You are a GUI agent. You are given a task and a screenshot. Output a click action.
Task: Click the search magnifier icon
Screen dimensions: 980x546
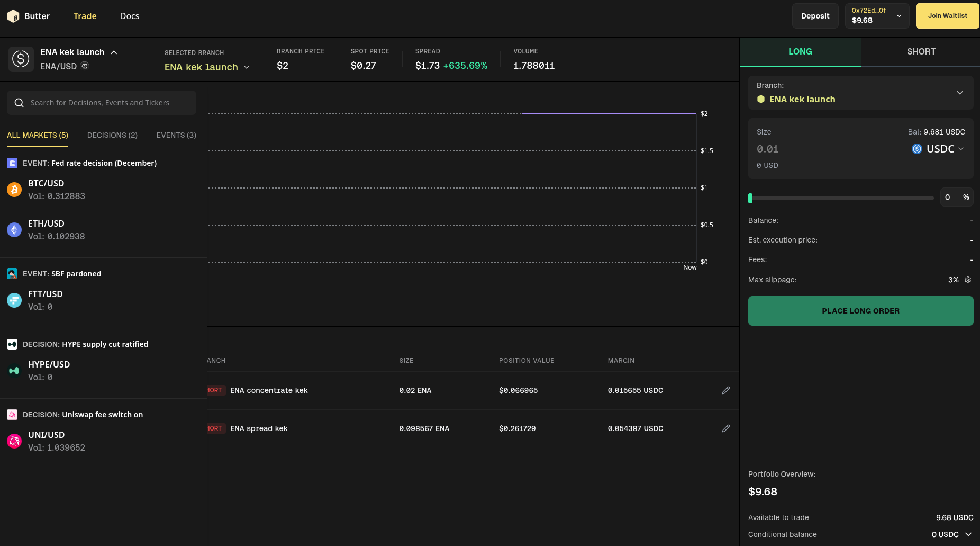point(19,103)
